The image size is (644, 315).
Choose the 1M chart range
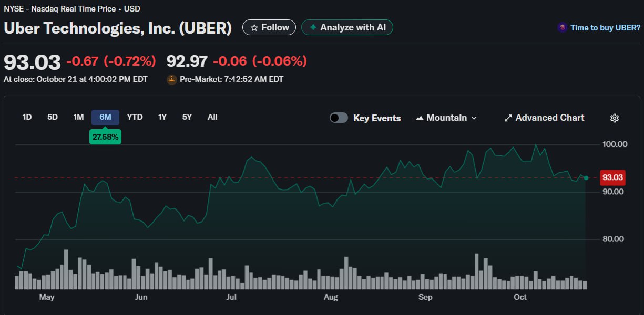[78, 117]
